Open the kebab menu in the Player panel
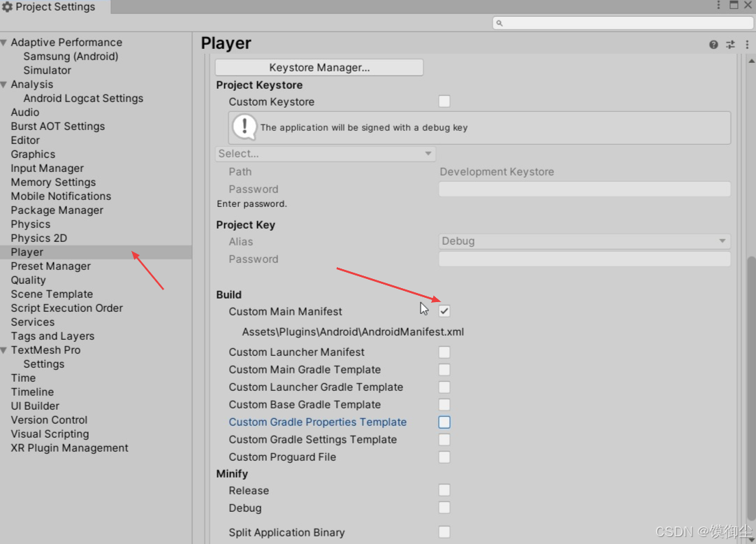Screen dimensions: 756x544 (746, 44)
